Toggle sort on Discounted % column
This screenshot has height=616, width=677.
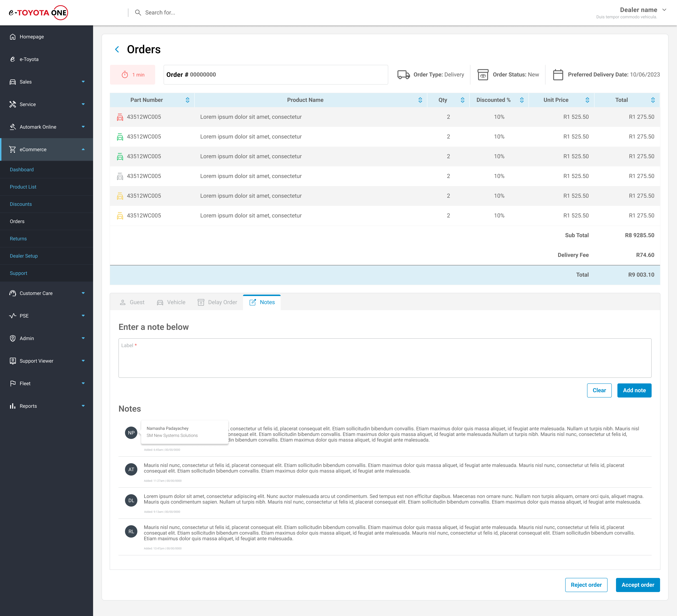click(x=522, y=100)
